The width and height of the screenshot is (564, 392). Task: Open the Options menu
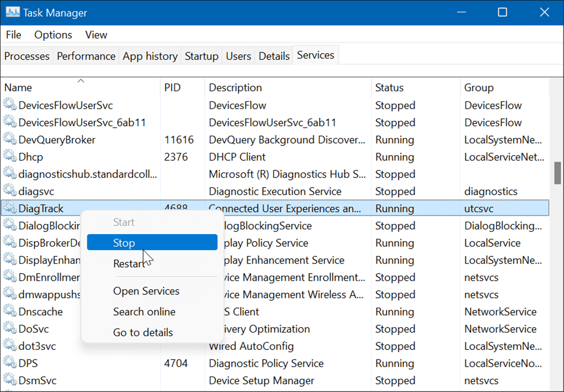tap(53, 35)
